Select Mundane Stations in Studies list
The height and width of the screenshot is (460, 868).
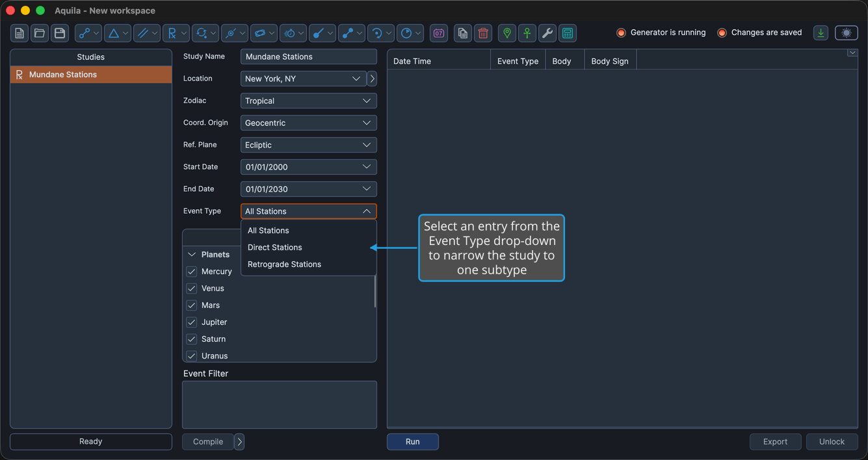tap(91, 75)
